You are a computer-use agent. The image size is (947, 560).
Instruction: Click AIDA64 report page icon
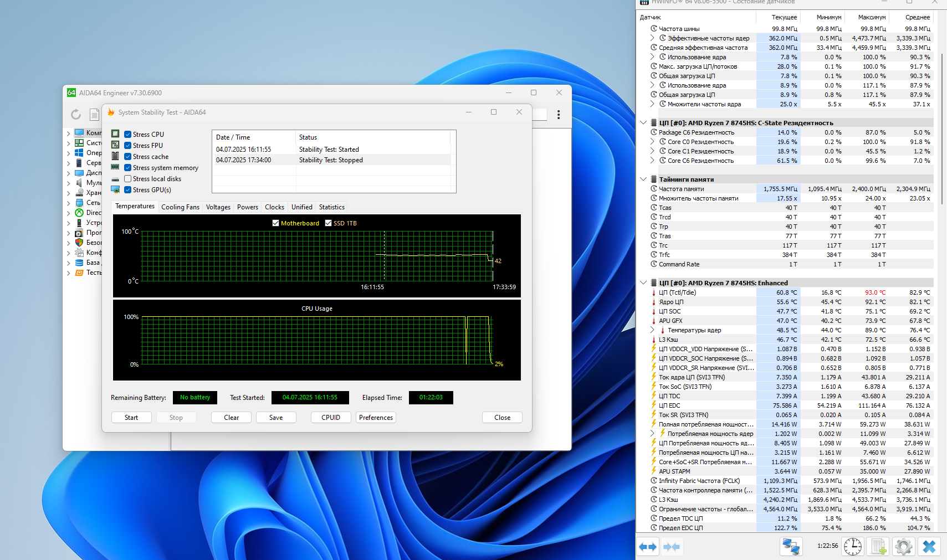coord(95,115)
